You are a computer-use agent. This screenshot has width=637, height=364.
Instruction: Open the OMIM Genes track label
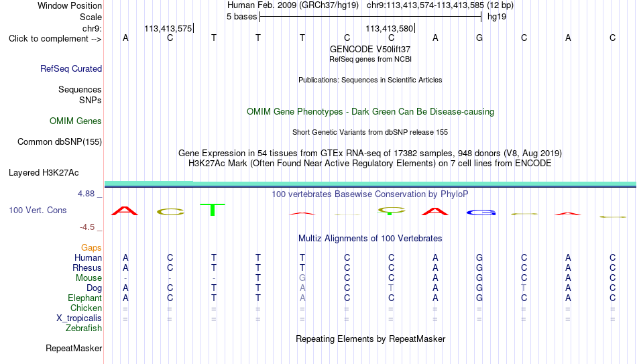click(x=75, y=121)
